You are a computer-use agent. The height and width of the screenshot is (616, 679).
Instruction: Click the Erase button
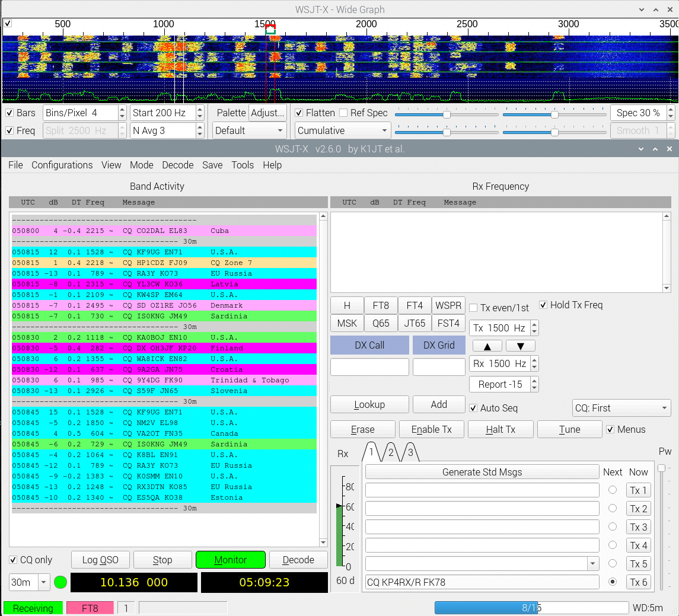click(362, 429)
